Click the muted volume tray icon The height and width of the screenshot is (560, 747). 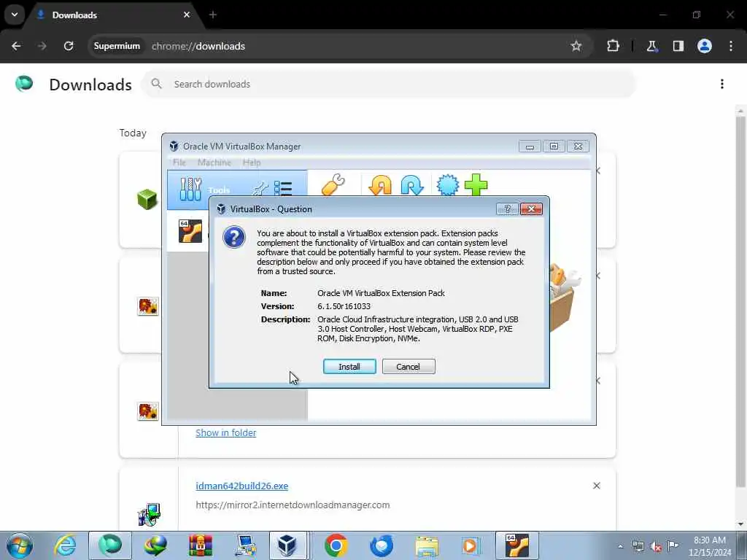[x=656, y=547]
